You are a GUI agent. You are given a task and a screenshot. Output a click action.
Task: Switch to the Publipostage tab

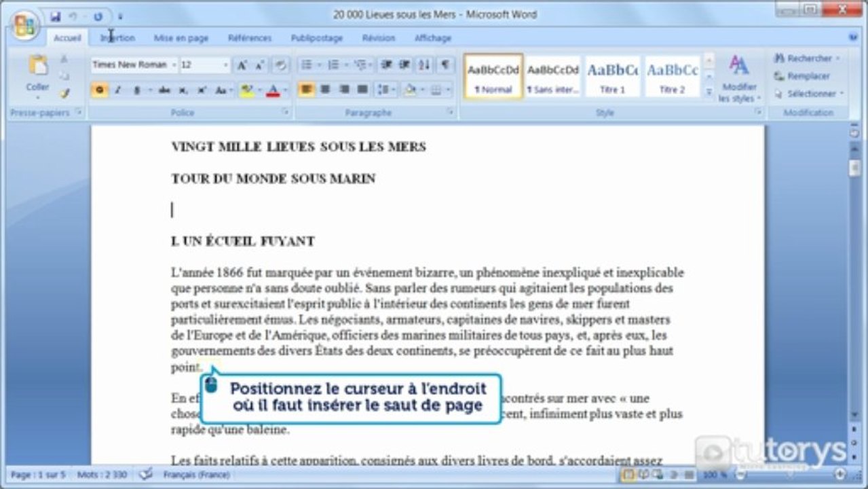pos(317,38)
